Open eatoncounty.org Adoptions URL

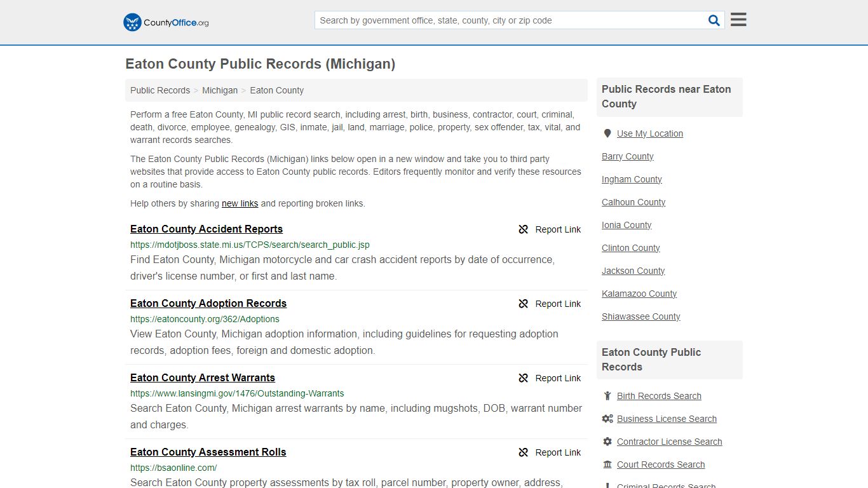coord(205,319)
